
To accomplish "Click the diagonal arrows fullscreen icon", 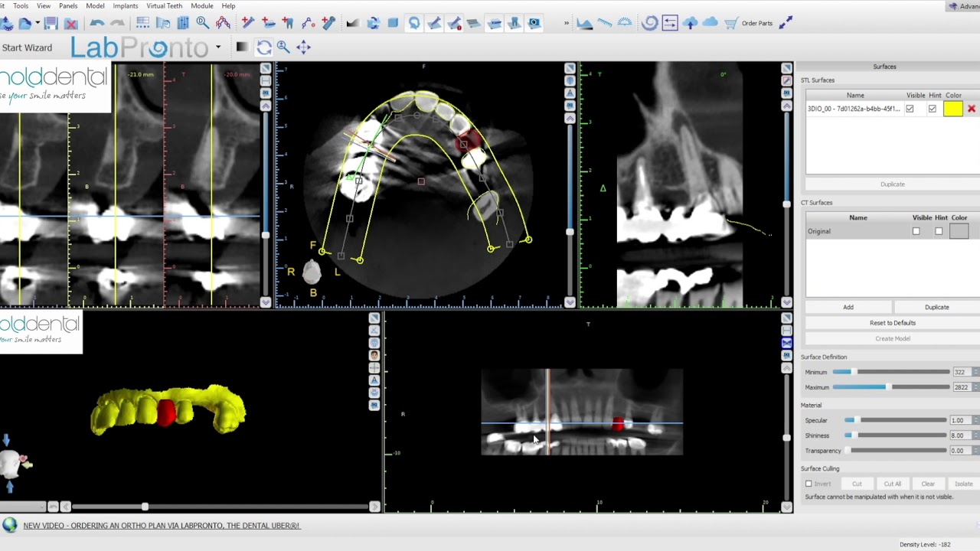I will coord(786,22).
